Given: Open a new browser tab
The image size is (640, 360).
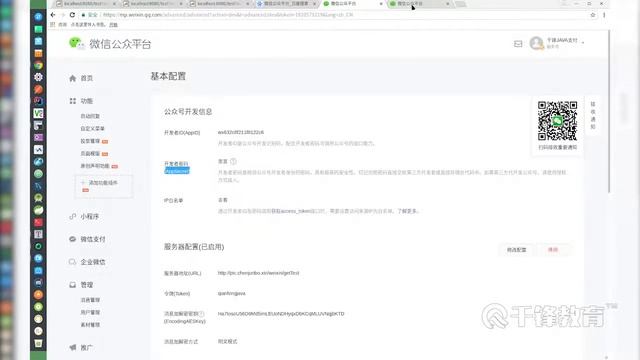Looking at the screenshot, I should point(461,4).
